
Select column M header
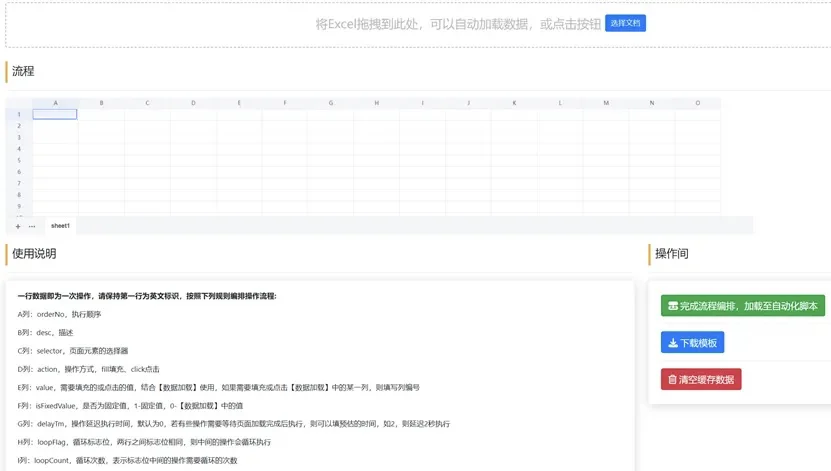pyautogui.click(x=606, y=103)
